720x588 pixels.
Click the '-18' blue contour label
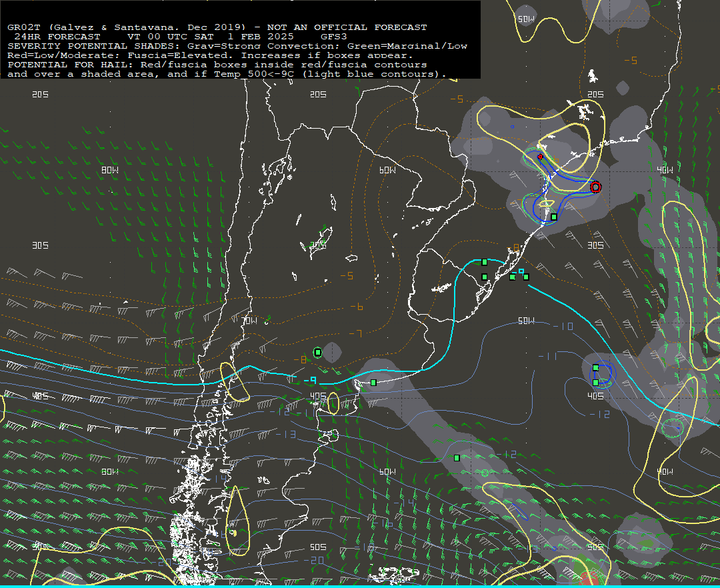(364, 547)
